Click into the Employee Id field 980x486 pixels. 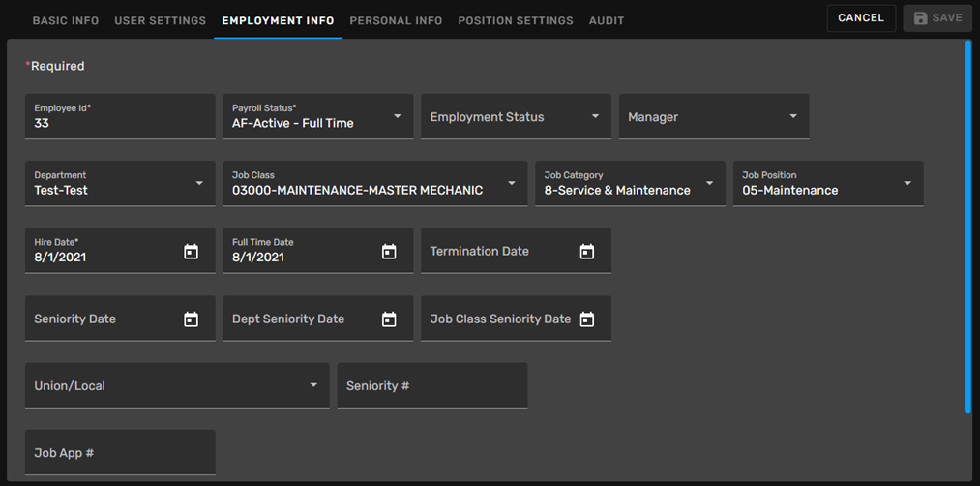(x=120, y=116)
